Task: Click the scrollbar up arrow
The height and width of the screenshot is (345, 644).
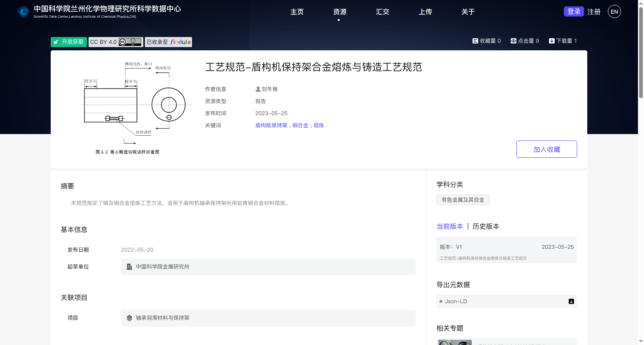Action: tap(641, 3)
